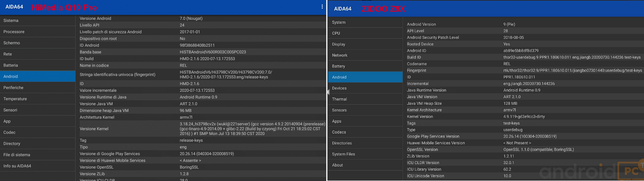Viewport: 644px width, 181px height.
Task: Select the < Assente > value
Action: (x=191, y=160)
